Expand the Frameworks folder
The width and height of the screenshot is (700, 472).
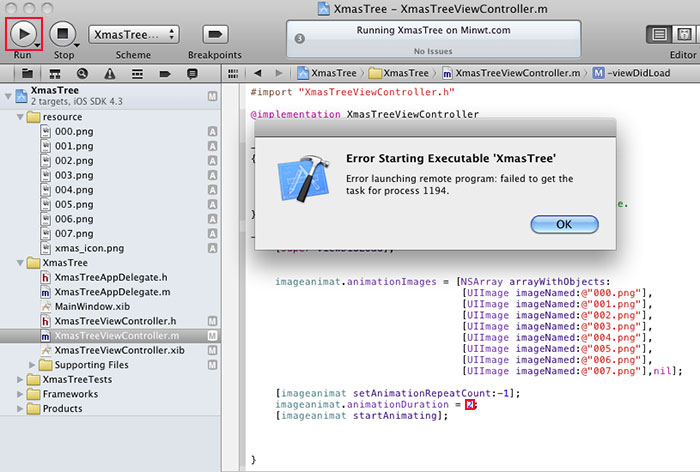click(x=20, y=394)
